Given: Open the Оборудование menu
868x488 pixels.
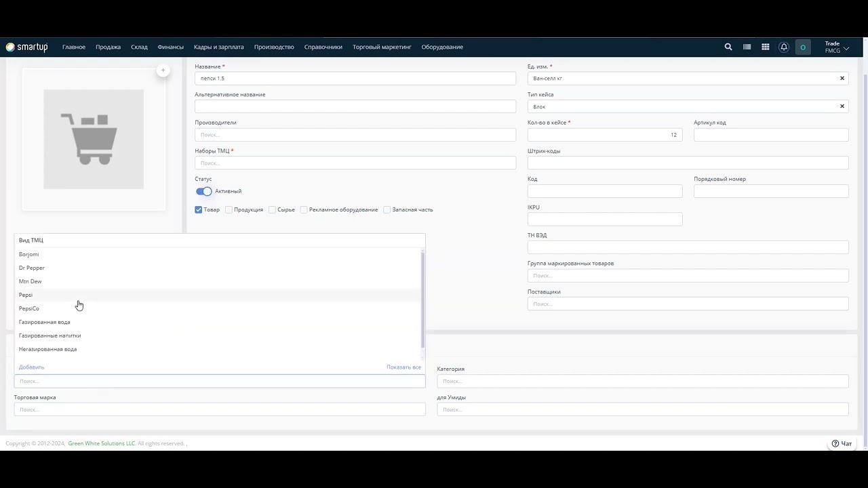Looking at the screenshot, I should click(442, 47).
